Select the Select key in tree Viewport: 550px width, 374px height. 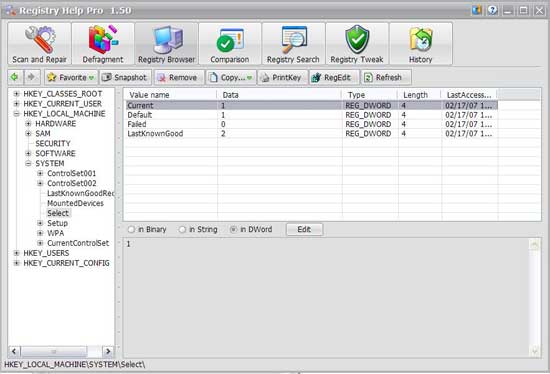pyautogui.click(x=58, y=213)
